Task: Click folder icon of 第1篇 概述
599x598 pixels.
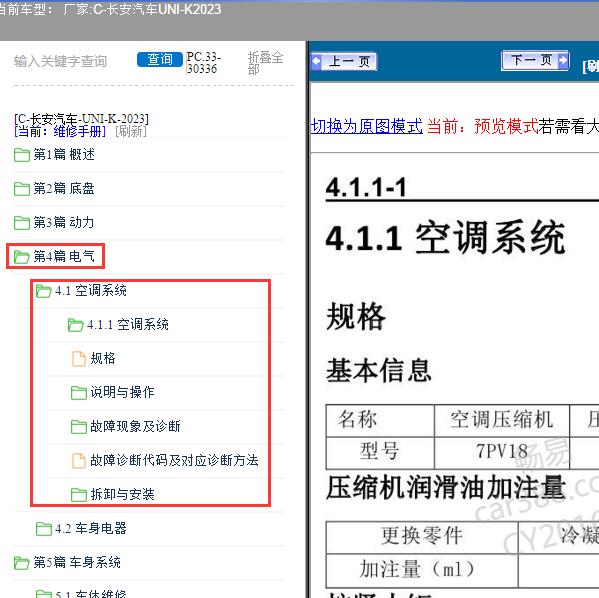Action: [22, 155]
